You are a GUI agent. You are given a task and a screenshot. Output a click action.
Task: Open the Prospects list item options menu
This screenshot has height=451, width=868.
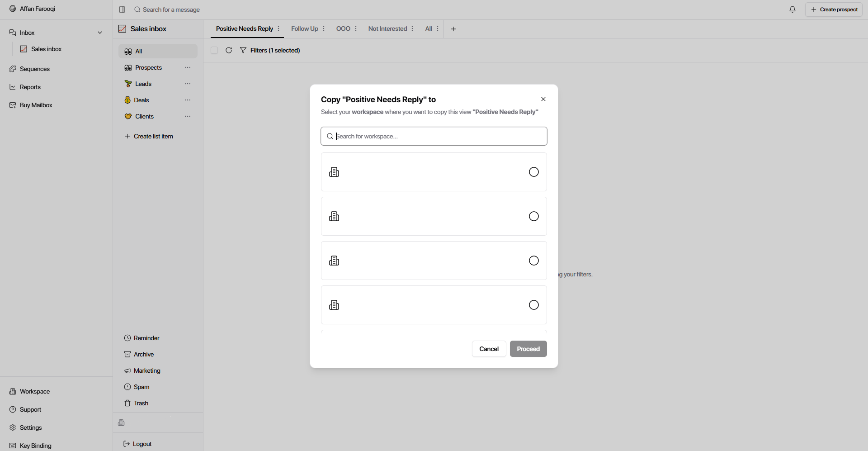coord(188,67)
